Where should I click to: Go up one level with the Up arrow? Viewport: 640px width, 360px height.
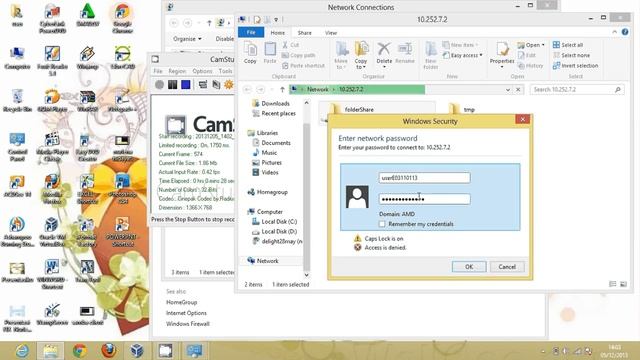coord(282,89)
